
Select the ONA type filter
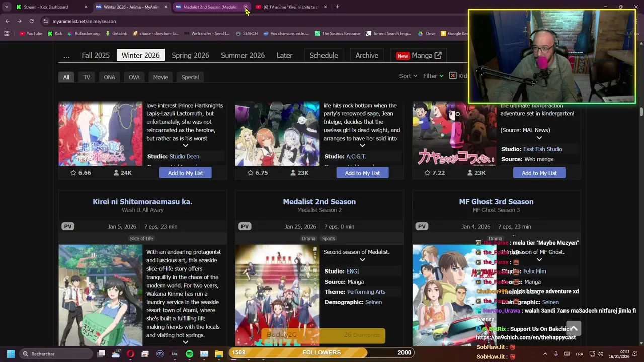[109, 77]
